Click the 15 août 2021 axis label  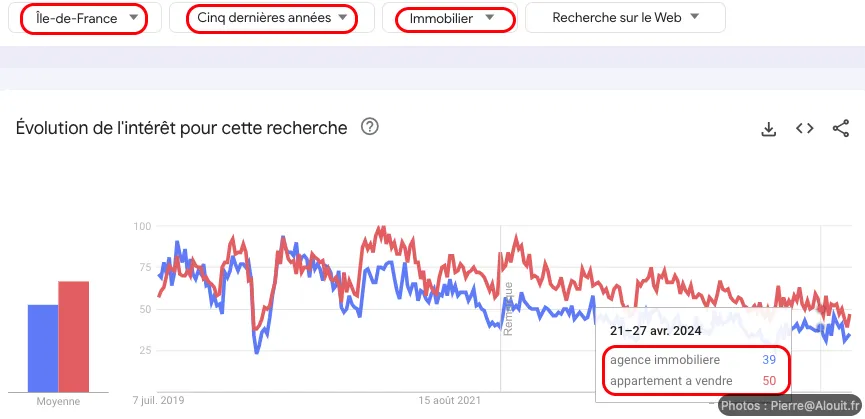coord(449,400)
